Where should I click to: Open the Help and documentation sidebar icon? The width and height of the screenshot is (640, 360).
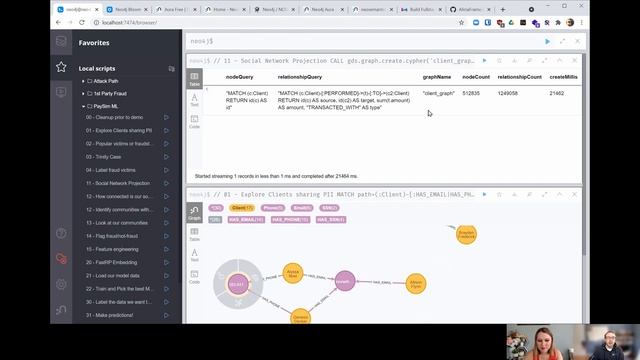click(x=61, y=233)
